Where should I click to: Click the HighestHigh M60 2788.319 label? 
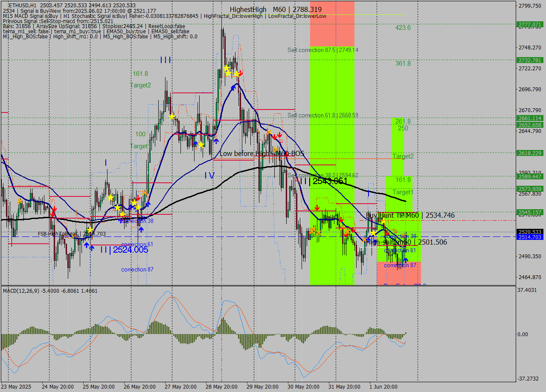[276, 9]
